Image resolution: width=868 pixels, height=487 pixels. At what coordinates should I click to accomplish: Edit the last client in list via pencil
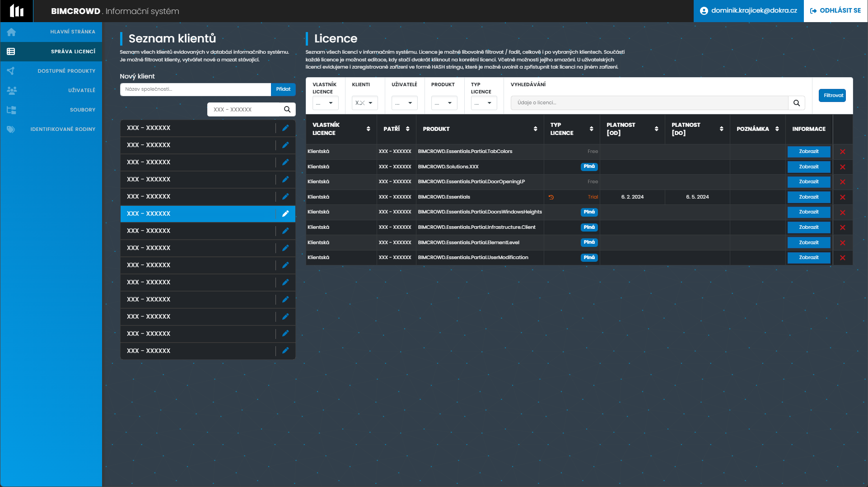pyautogui.click(x=285, y=351)
